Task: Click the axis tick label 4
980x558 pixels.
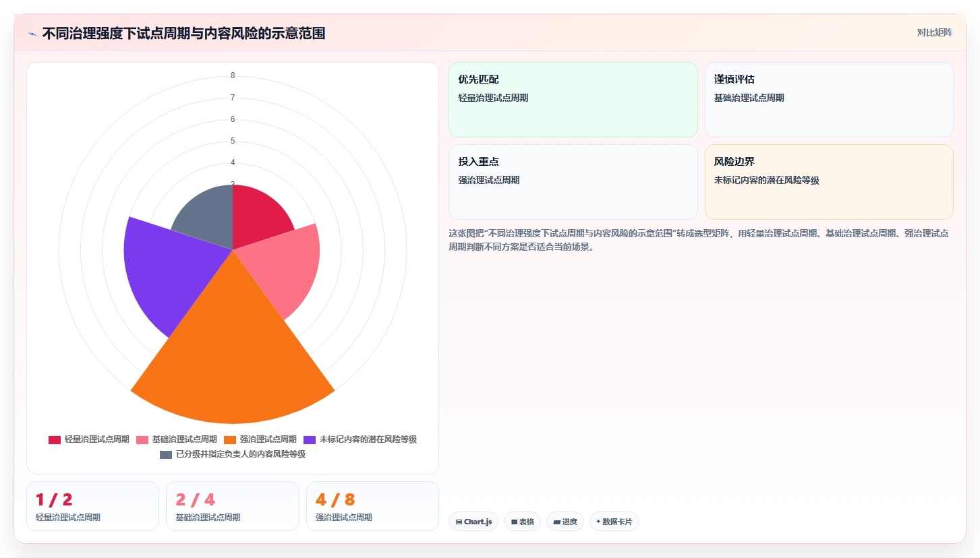Action: (233, 162)
